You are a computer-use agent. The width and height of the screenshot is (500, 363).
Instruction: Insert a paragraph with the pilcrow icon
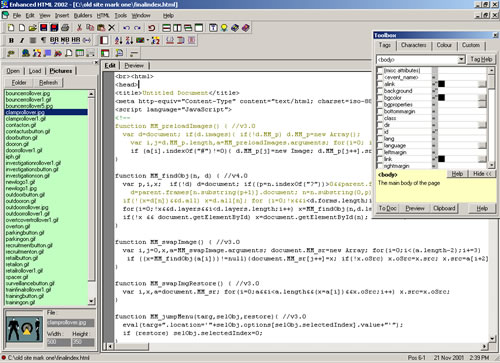(x=43, y=40)
